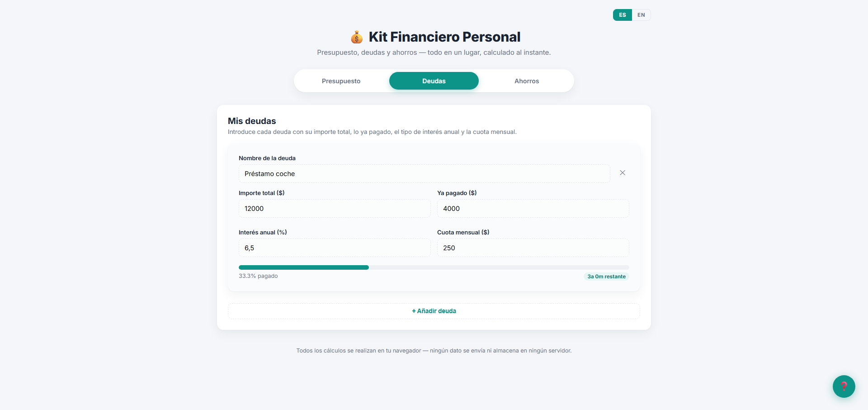Click the privacy footer note text
868x410 pixels.
(434, 351)
